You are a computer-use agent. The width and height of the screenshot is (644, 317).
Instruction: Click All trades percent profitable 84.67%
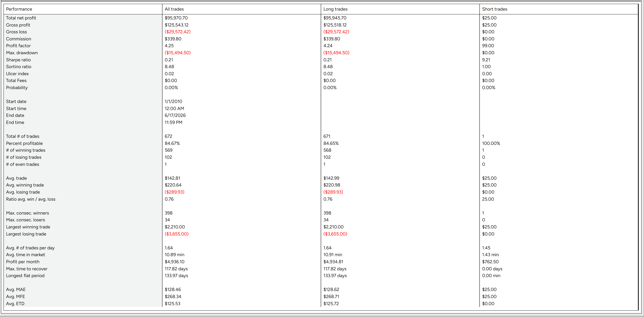(172, 143)
